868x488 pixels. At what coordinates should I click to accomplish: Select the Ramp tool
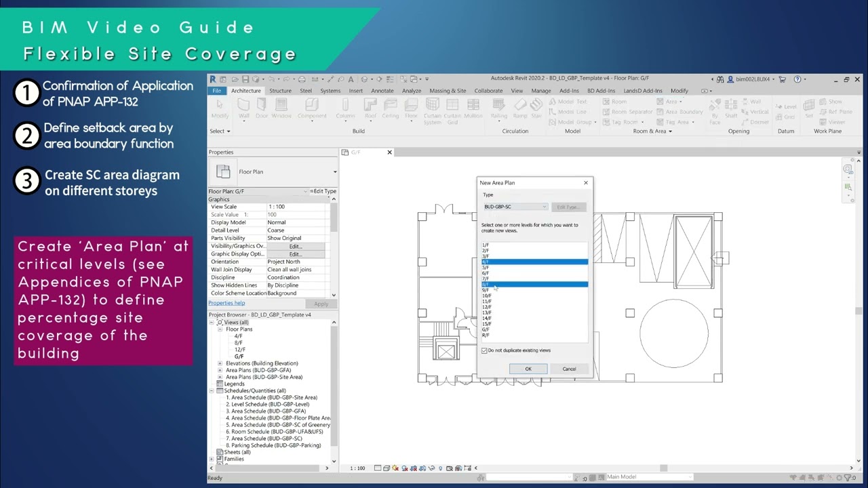(520, 107)
